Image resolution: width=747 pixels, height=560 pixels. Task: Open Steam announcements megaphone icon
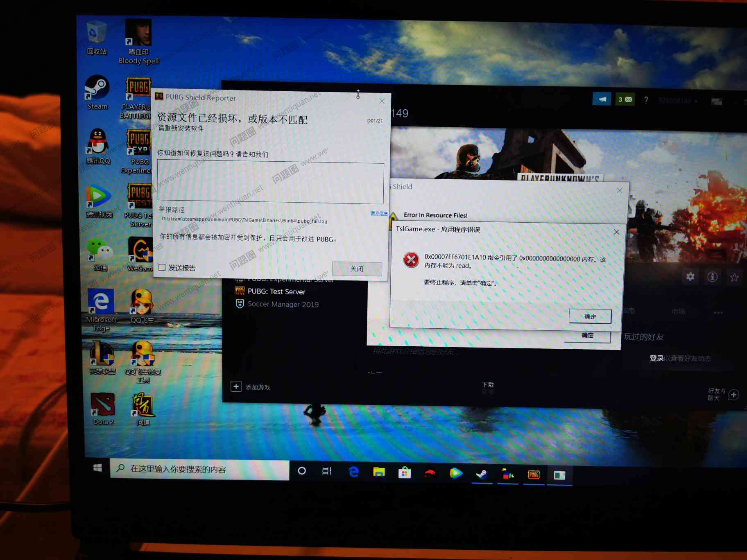tap(602, 99)
